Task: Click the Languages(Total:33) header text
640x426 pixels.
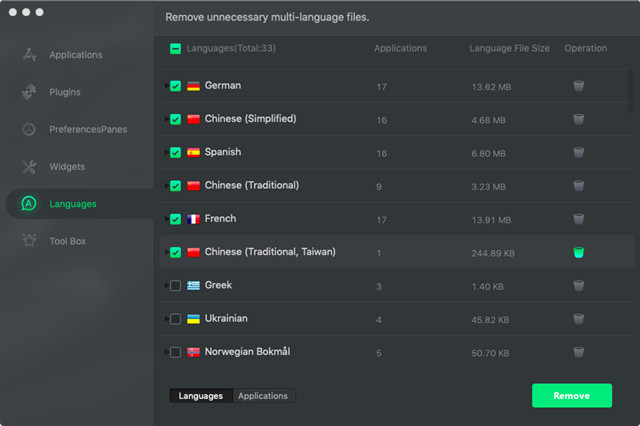Action: (231, 48)
